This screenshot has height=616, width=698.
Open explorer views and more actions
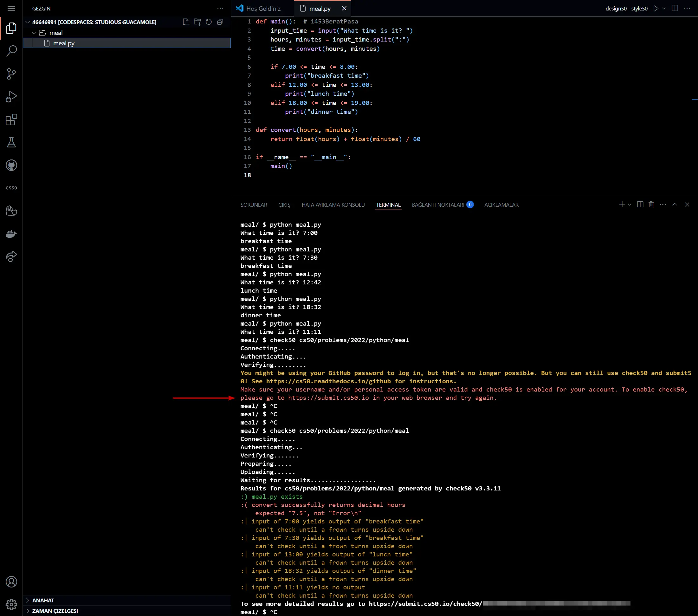220,9
